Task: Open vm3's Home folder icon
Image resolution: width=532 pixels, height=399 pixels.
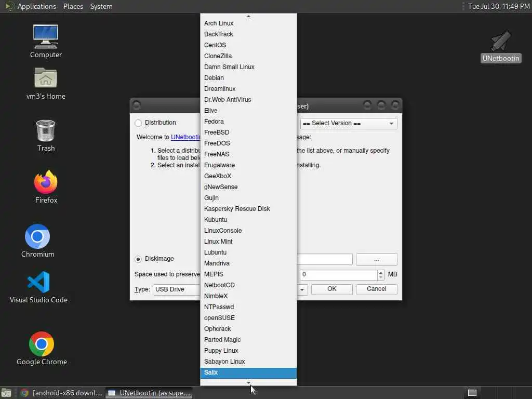Action: point(46,84)
